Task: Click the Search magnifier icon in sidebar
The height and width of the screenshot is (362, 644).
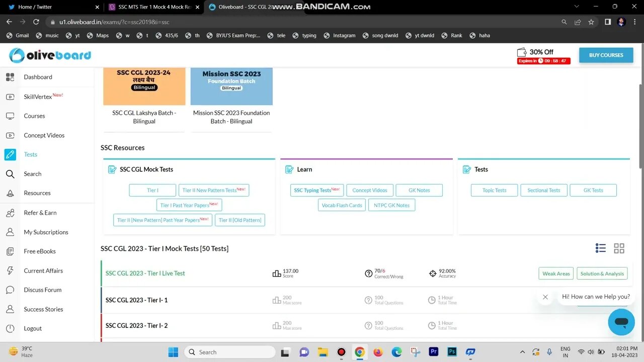Action: pyautogui.click(x=10, y=174)
